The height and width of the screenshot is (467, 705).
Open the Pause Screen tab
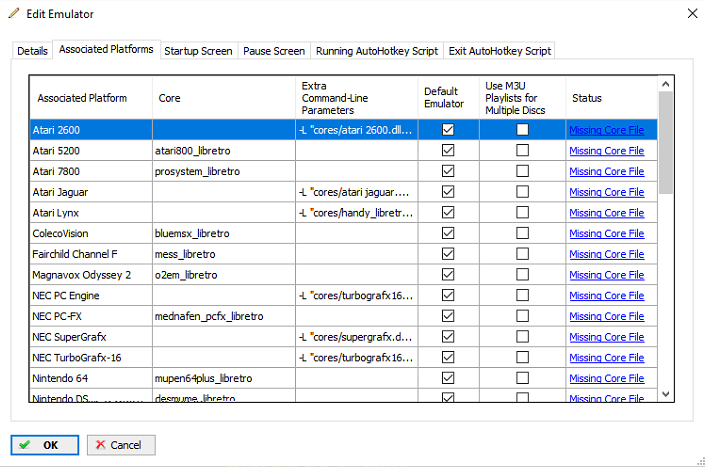click(274, 51)
